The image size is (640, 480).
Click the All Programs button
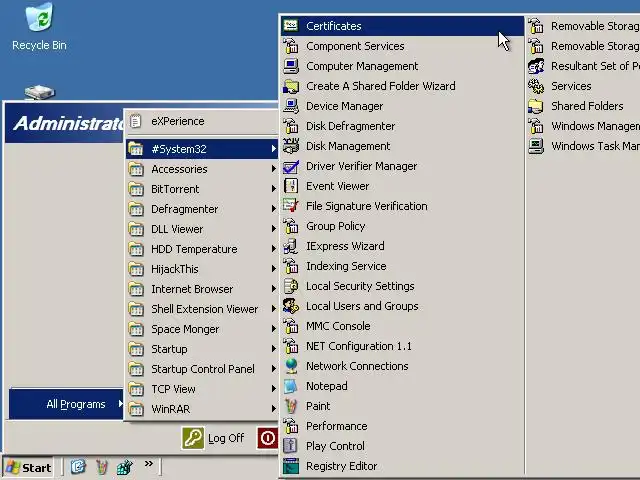[66, 404]
